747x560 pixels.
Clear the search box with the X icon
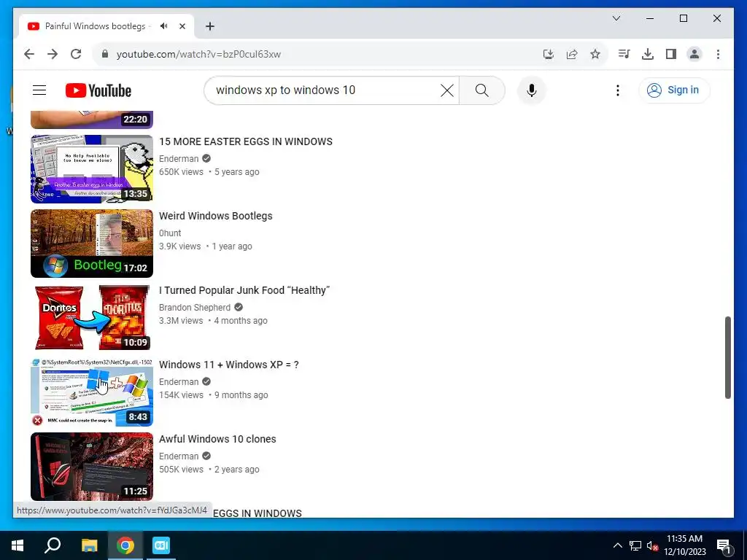click(447, 90)
